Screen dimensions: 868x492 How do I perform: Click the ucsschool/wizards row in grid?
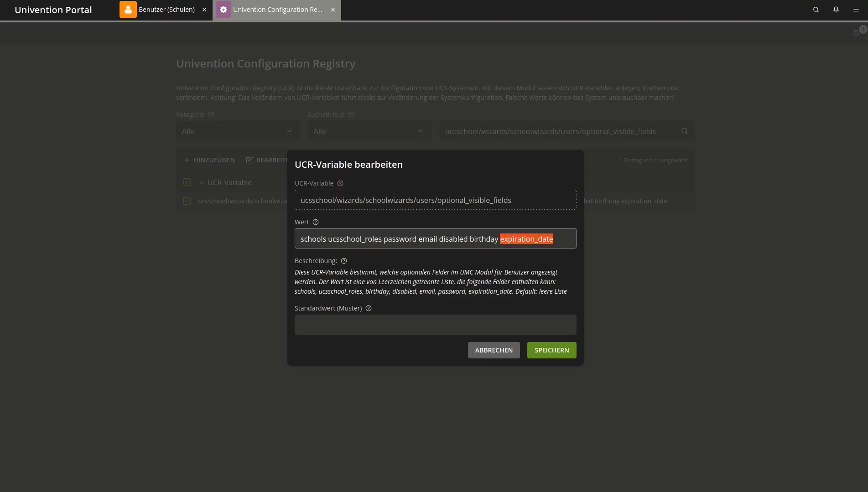[435, 201]
